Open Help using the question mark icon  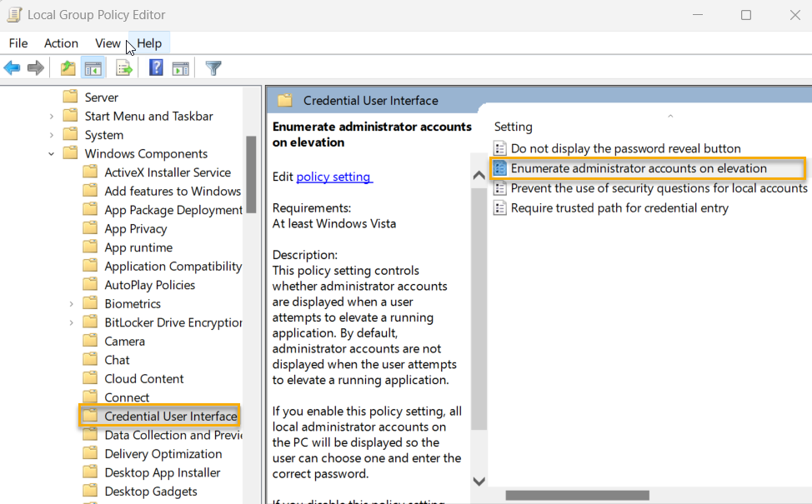[155, 67]
